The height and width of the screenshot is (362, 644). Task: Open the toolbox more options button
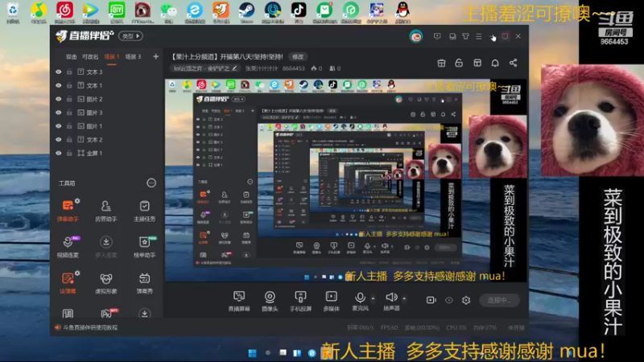tap(151, 183)
